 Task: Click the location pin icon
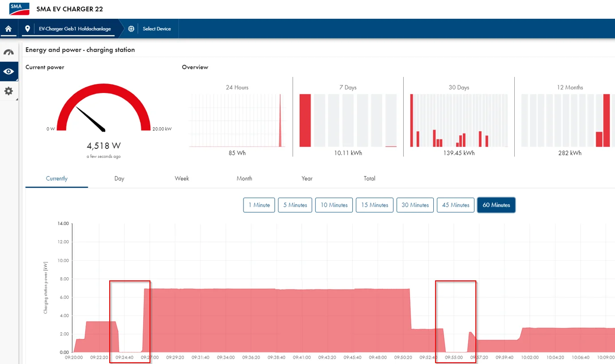(28, 29)
